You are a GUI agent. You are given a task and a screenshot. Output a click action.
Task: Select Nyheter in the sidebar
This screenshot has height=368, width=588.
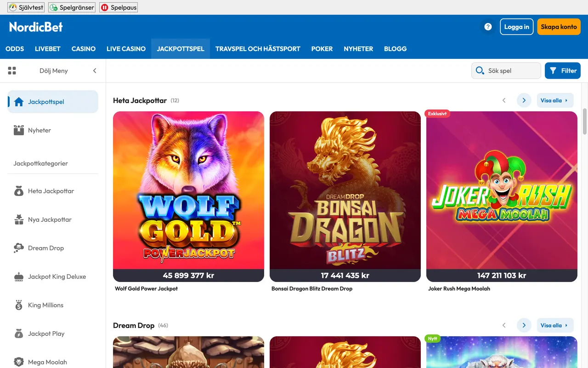point(53,130)
